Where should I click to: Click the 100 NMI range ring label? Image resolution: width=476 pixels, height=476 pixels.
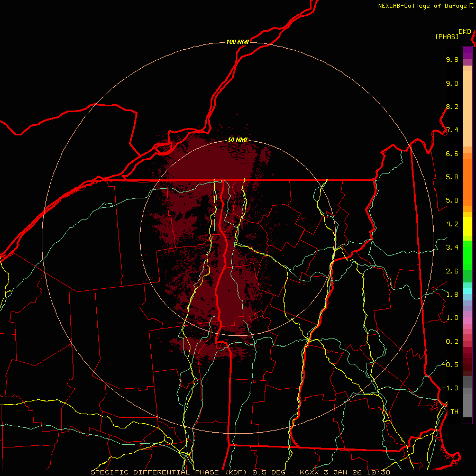237,42
